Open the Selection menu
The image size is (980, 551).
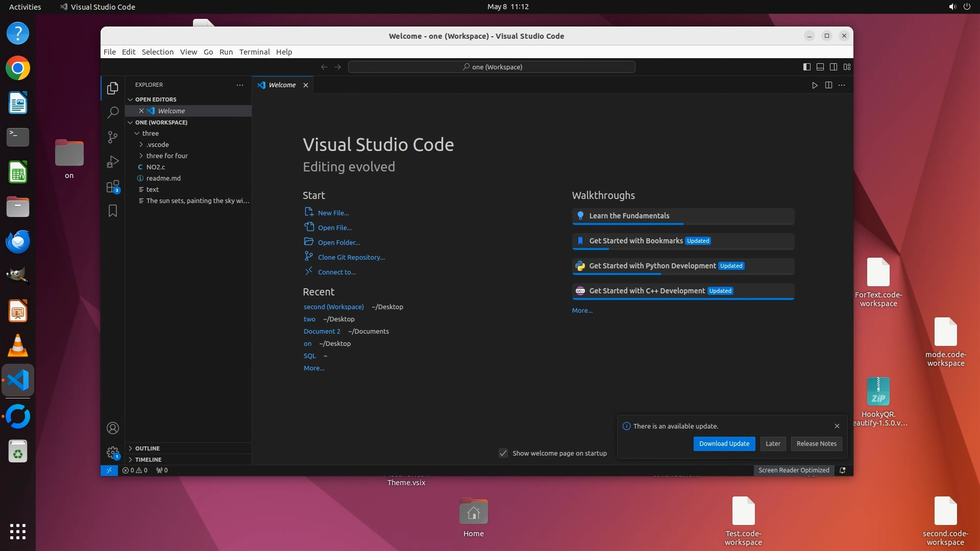pos(157,52)
